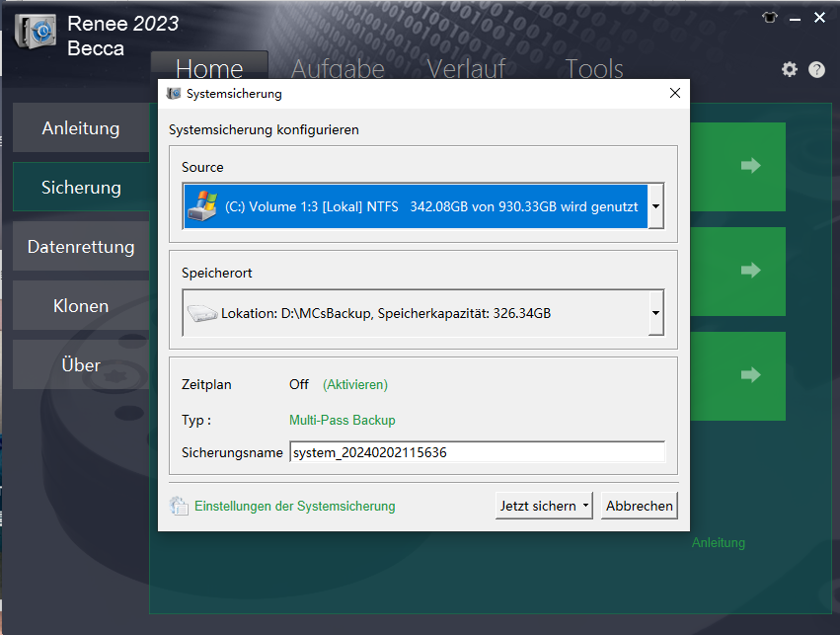Click the theme skin icon in the title bar
Screen dimensions: 840x635
point(769,17)
